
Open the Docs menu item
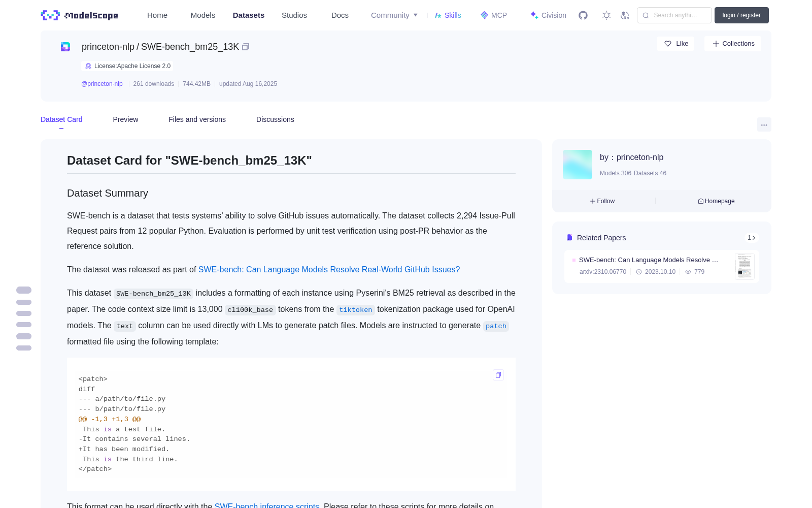point(340,15)
